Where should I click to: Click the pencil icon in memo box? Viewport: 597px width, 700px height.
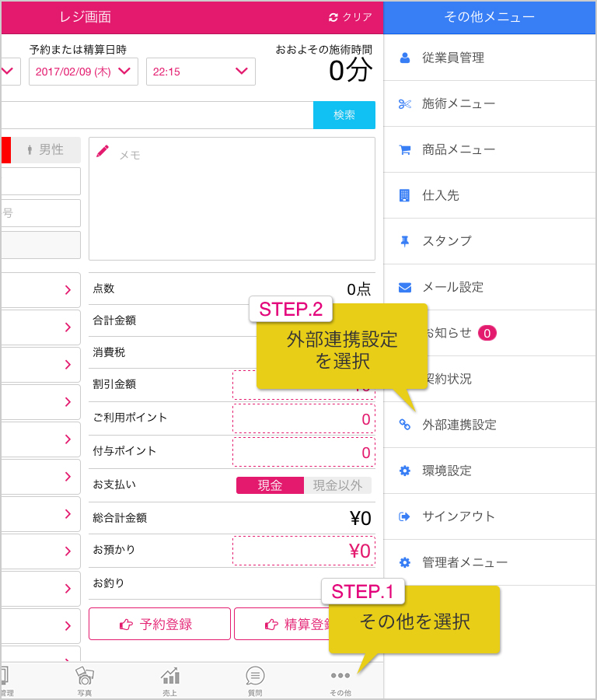(103, 152)
